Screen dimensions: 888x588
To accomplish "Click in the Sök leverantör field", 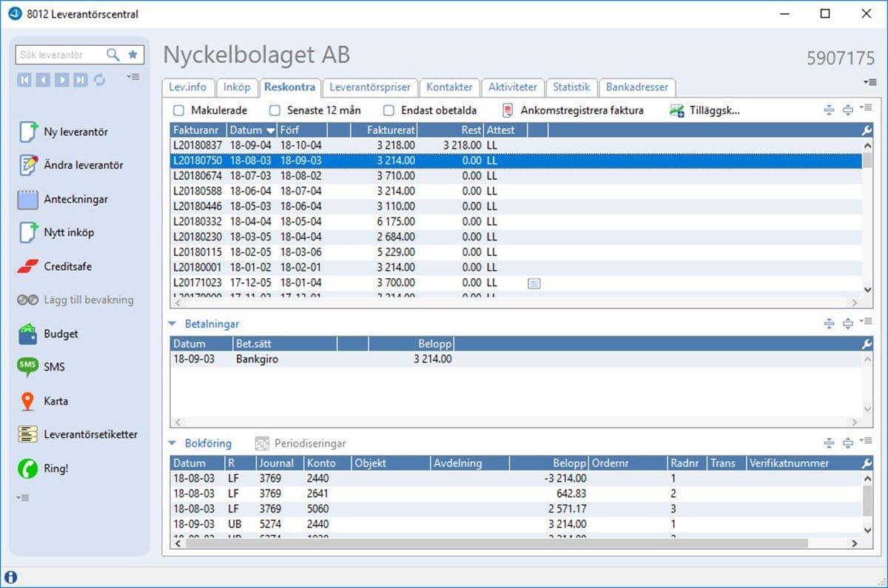I will pos(61,55).
